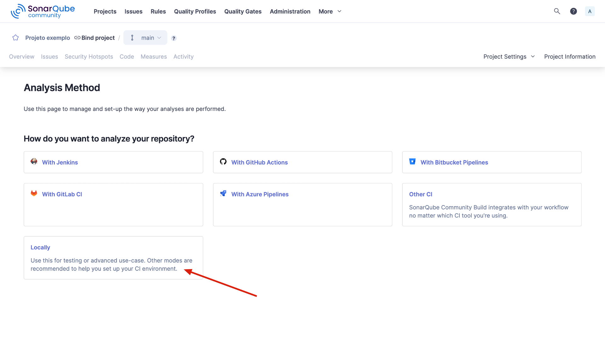
Task: Click the GitHub octocat icon
Action: point(223,162)
